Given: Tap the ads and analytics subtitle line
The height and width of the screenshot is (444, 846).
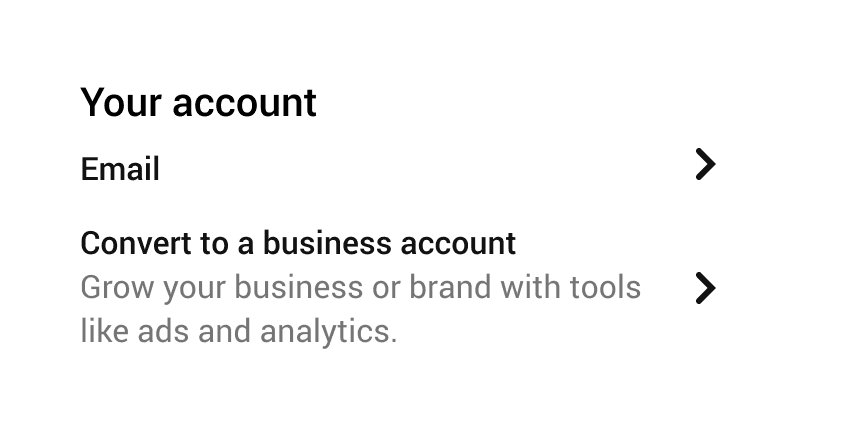Looking at the screenshot, I should click(238, 331).
